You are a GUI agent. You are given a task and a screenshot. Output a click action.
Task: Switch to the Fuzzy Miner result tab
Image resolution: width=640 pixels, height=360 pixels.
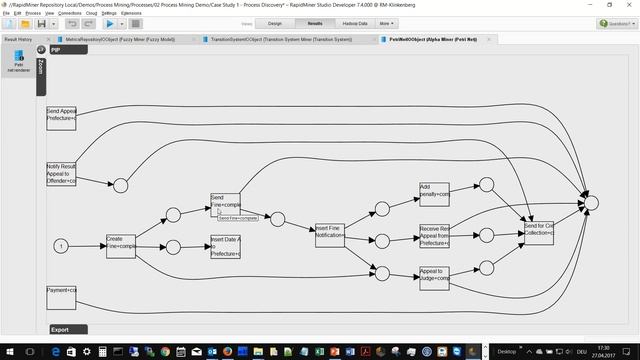[120, 40]
